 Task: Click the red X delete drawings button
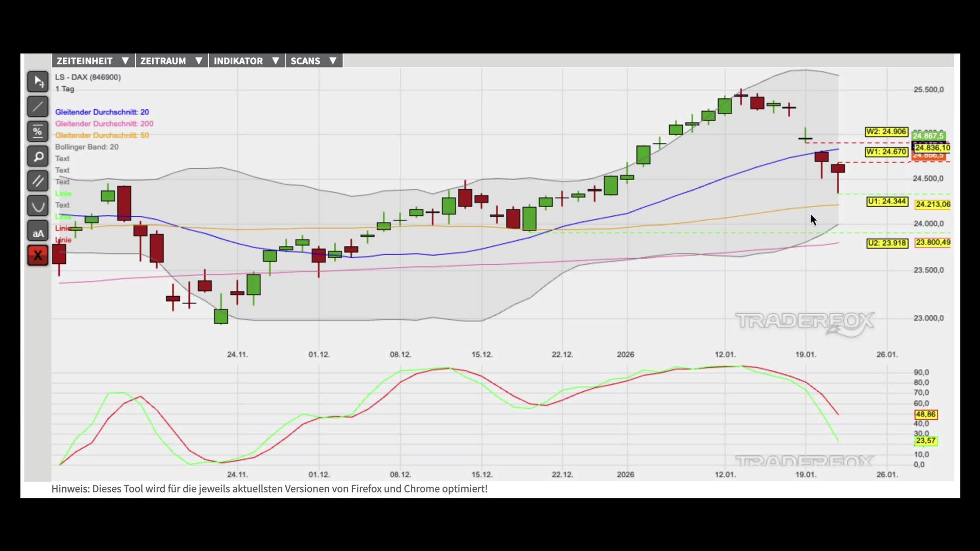click(38, 256)
